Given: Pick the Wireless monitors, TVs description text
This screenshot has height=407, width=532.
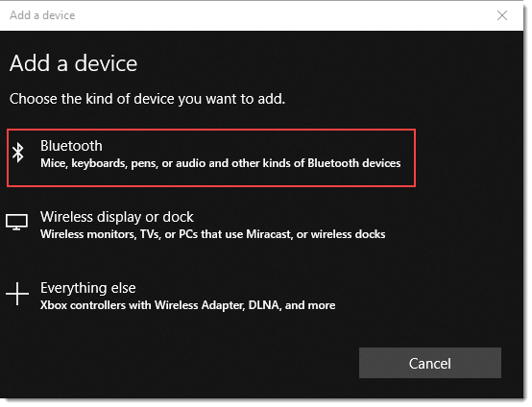Looking at the screenshot, I should click(213, 234).
